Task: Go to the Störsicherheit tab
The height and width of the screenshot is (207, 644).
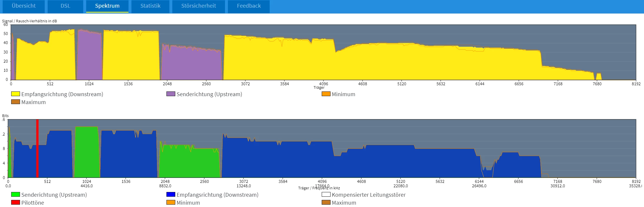Action: (x=198, y=6)
